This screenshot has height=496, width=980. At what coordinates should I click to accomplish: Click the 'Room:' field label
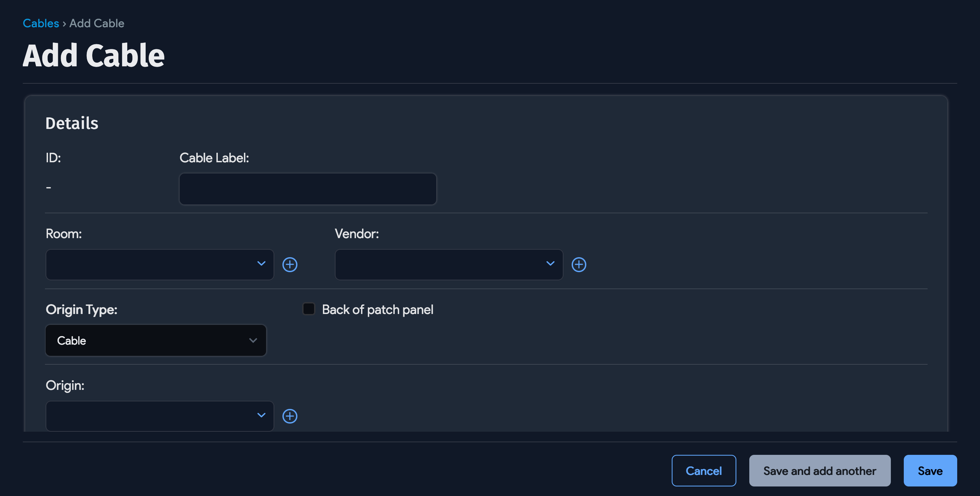point(64,234)
